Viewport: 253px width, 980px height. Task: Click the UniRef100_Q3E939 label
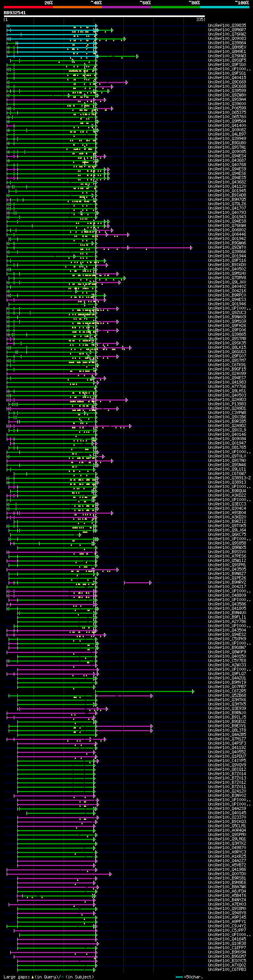pyautogui.click(x=227, y=709)
